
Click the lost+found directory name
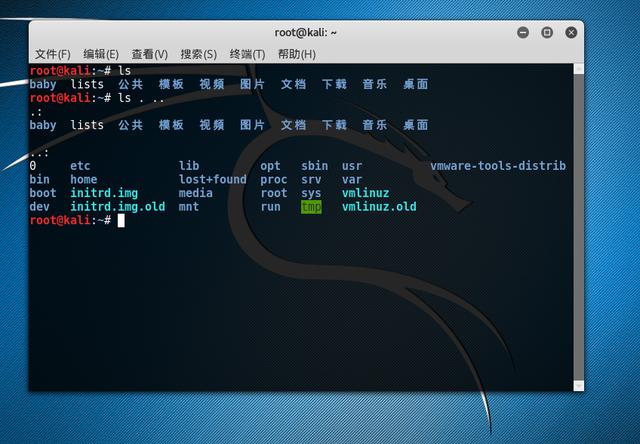click(x=212, y=180)
